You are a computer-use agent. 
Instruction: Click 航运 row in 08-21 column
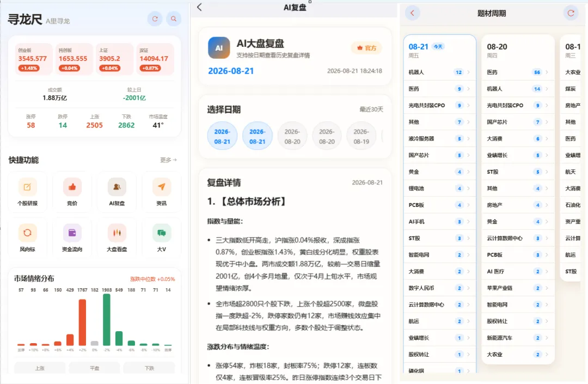439,321
